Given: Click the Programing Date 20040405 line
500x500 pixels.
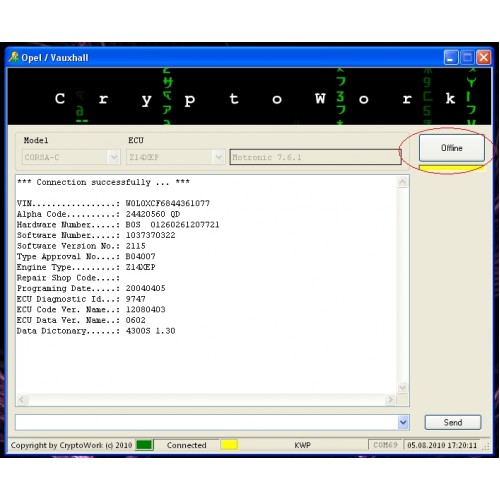Looking at the screenshot, I should click(91, 288).
